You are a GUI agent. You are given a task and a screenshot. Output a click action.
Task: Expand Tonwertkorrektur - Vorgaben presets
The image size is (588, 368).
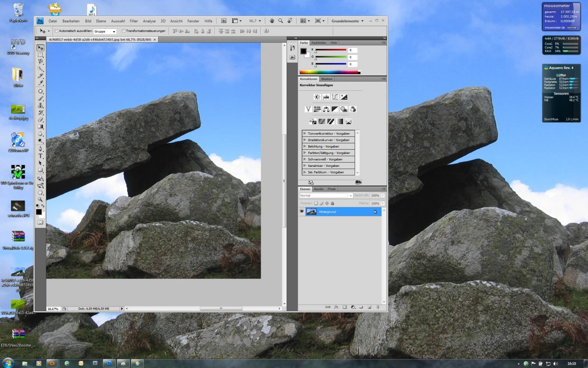(305, 133)
